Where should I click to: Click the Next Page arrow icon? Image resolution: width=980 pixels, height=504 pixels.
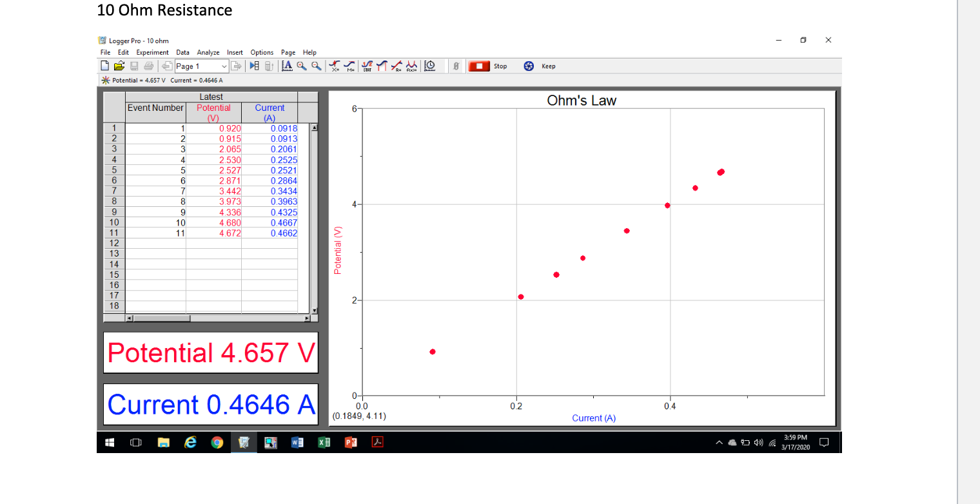237,66
